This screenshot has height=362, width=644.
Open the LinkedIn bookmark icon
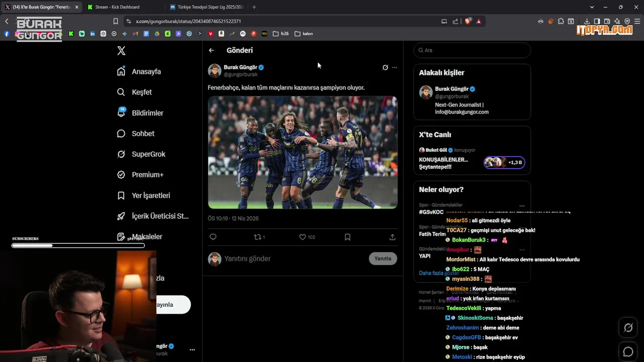(x=93, y=34)
